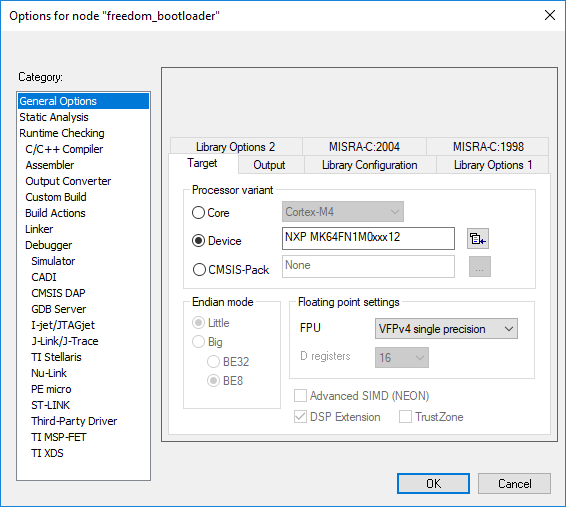The image size is (566, 507).
Task: Open the device selection list icon
Action: pos(478,239)
